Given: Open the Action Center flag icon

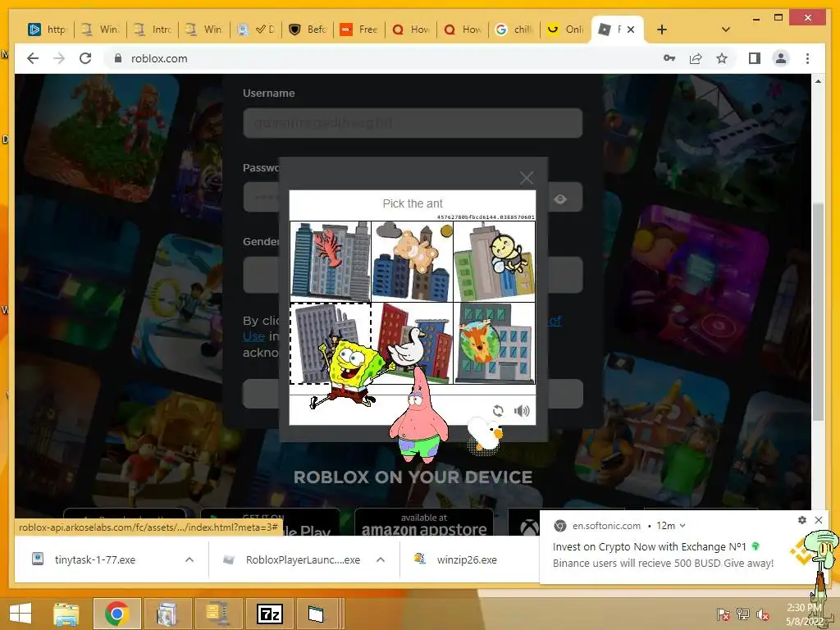Looking at the screenshot, I should 724,615.
